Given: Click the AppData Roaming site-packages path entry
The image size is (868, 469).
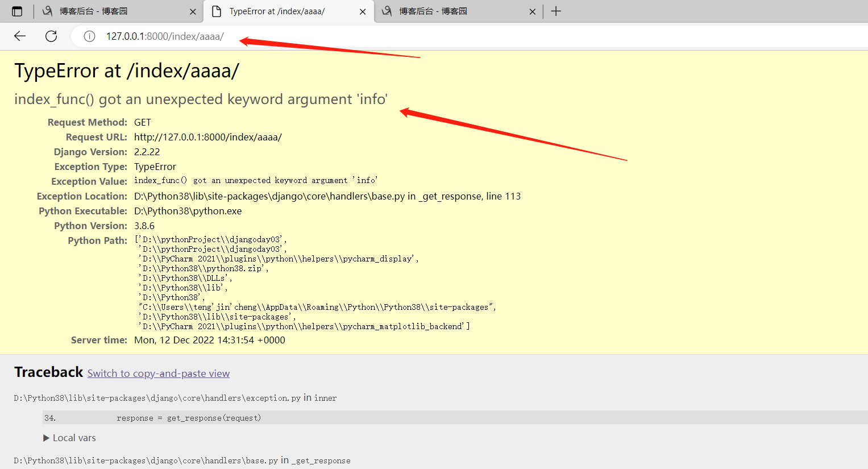Looking at the screenshot, I should click(x=317, y=307).
